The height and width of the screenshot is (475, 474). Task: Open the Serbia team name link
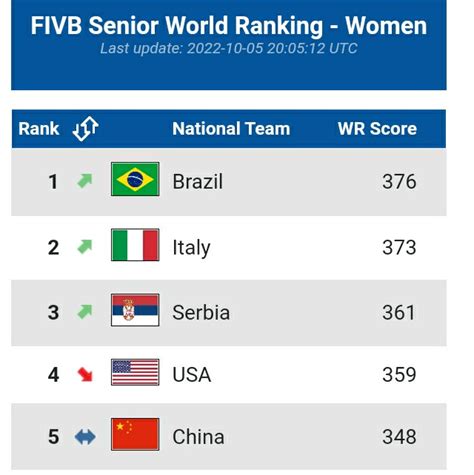tap(201, 313)
